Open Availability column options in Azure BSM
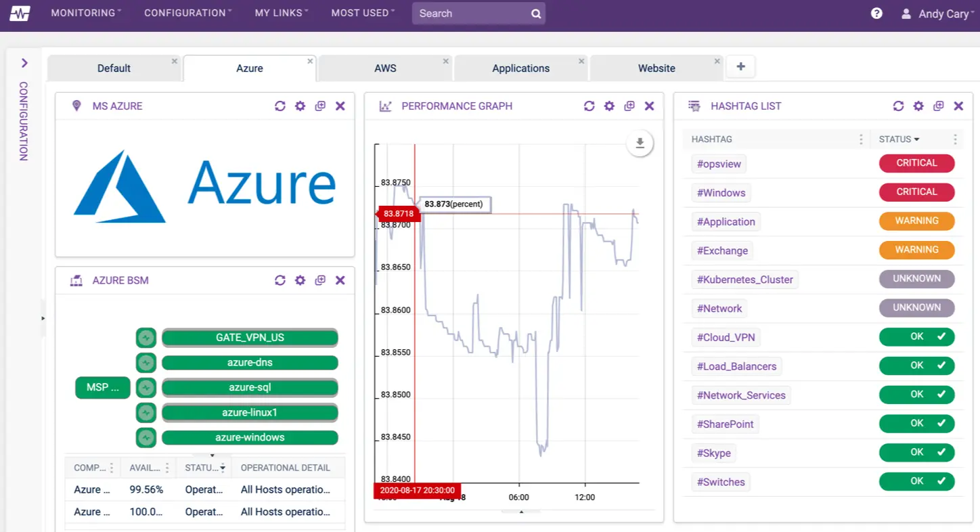The width and height of the screenshot is (980, 532). pyautogui.click(x=166, y=468)
